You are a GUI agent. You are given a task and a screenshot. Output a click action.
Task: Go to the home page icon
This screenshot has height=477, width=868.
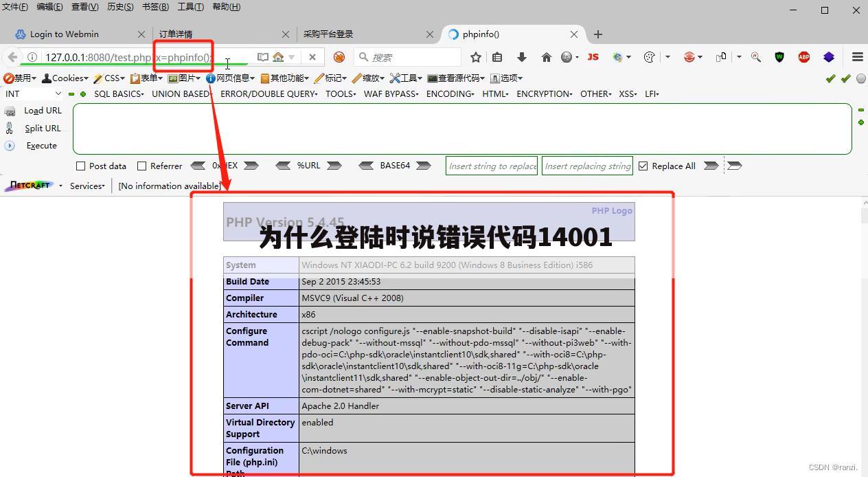point(546,57)
